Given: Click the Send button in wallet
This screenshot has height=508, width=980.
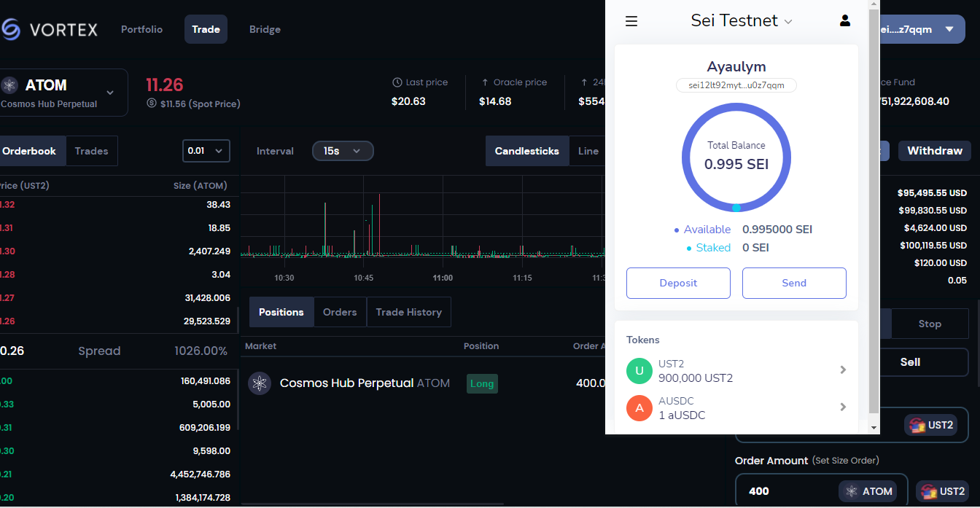Looking at the screenshot, I should point(794,283).
